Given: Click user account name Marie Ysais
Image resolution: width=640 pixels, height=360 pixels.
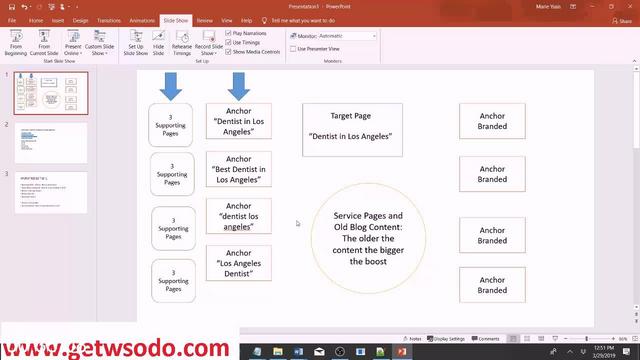Looking at the screenshot, I should pos(548,7).
